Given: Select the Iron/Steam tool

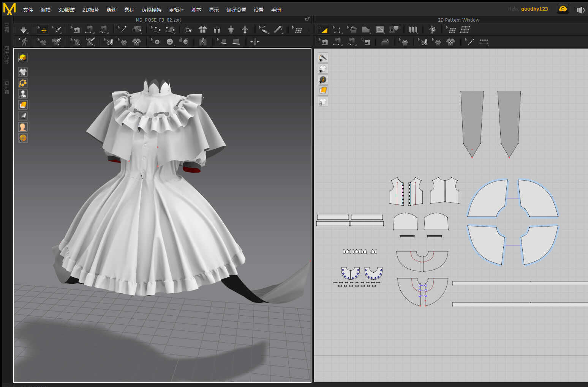Looking at the screenshot, I should pos(385,42).
